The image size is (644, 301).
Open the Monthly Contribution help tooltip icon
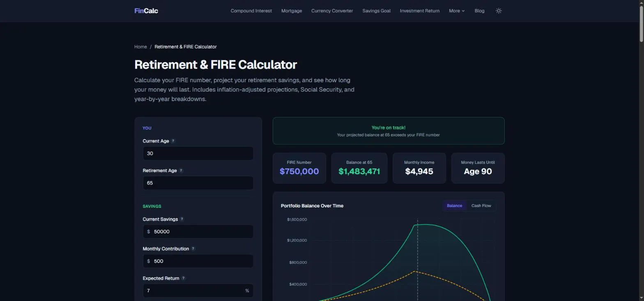193,248
